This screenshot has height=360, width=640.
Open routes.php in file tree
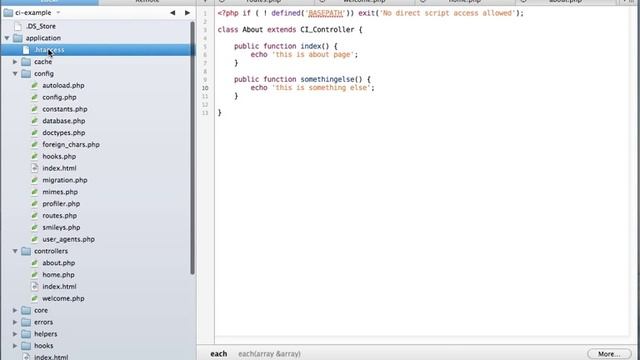(60, 216)
